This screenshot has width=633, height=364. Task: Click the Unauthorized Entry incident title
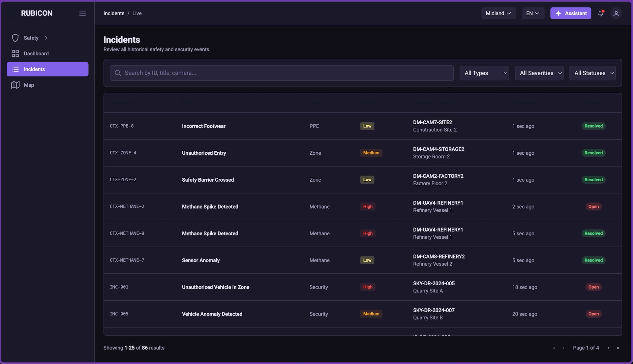coord(204,153)
